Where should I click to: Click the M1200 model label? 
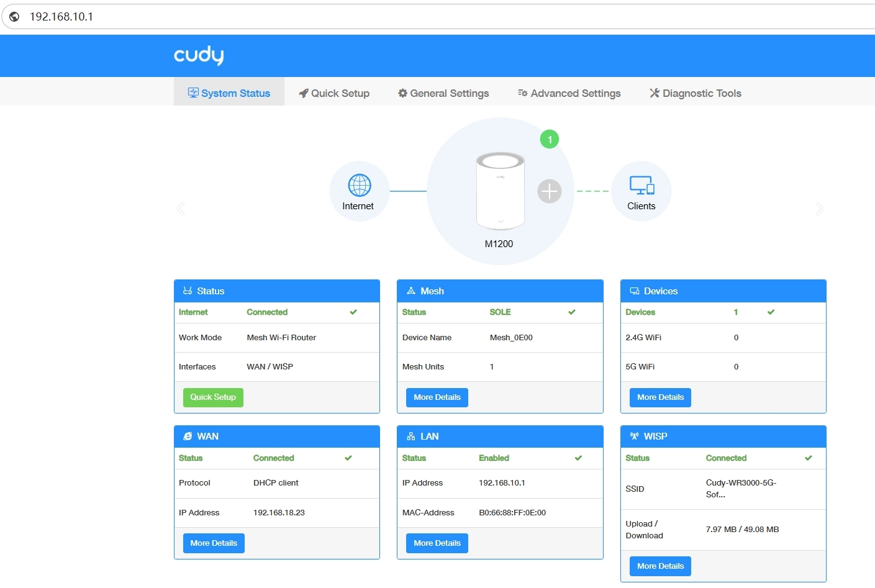tap(499, 244)
